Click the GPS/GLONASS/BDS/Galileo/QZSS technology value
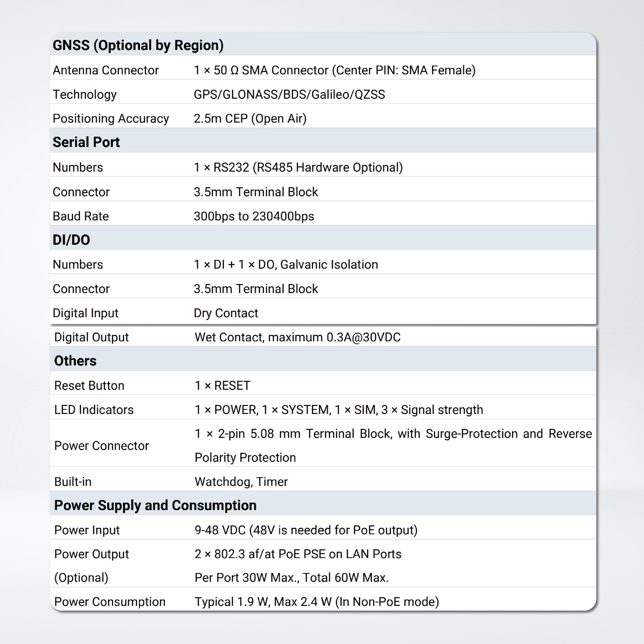Screen dimensions: 644x644 tap(289, 95)
